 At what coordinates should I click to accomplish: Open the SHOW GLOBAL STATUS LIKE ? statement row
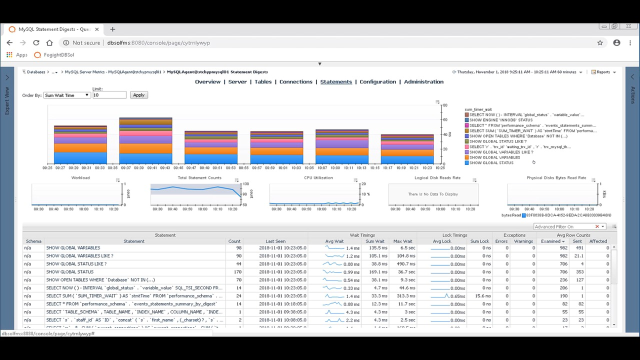point(76,264)
